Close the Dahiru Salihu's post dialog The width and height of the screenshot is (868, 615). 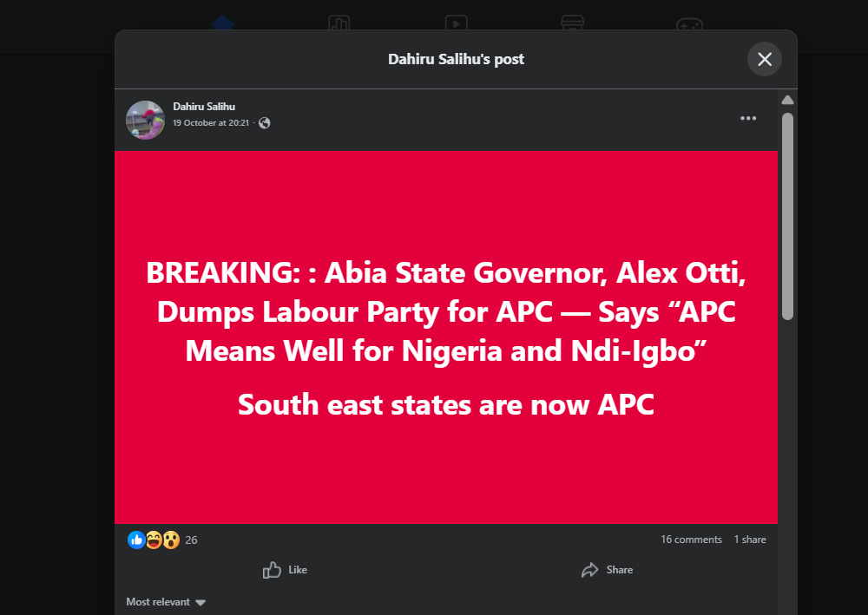point(764,59)
